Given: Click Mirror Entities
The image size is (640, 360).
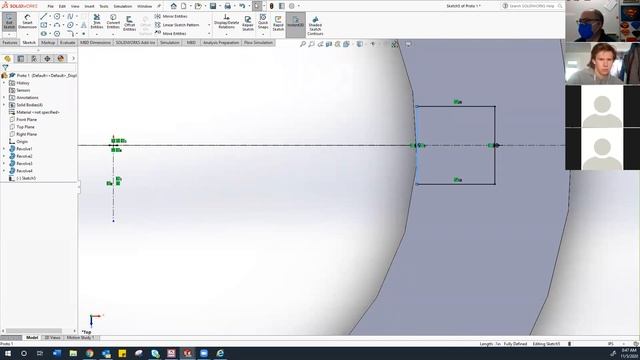Looking at the screenshot, I should [x=171, y=16].
